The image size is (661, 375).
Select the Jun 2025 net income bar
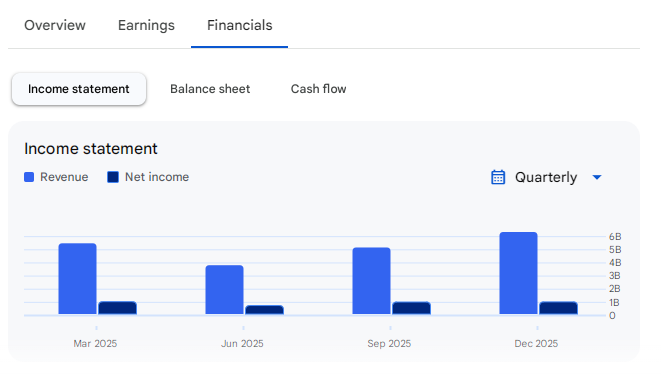tap(265, 310)
